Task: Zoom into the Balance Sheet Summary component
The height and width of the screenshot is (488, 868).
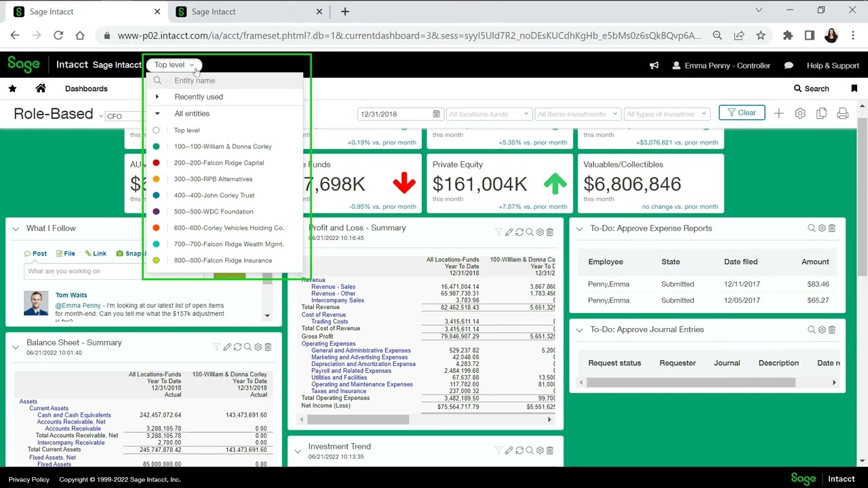Action: tap(248, 347)
